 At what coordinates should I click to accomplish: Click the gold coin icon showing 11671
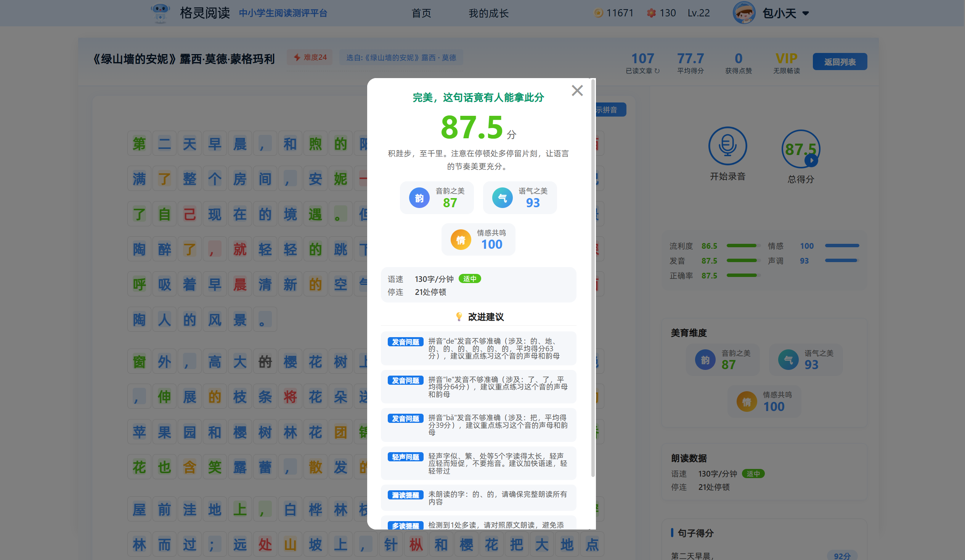(598, 13)
